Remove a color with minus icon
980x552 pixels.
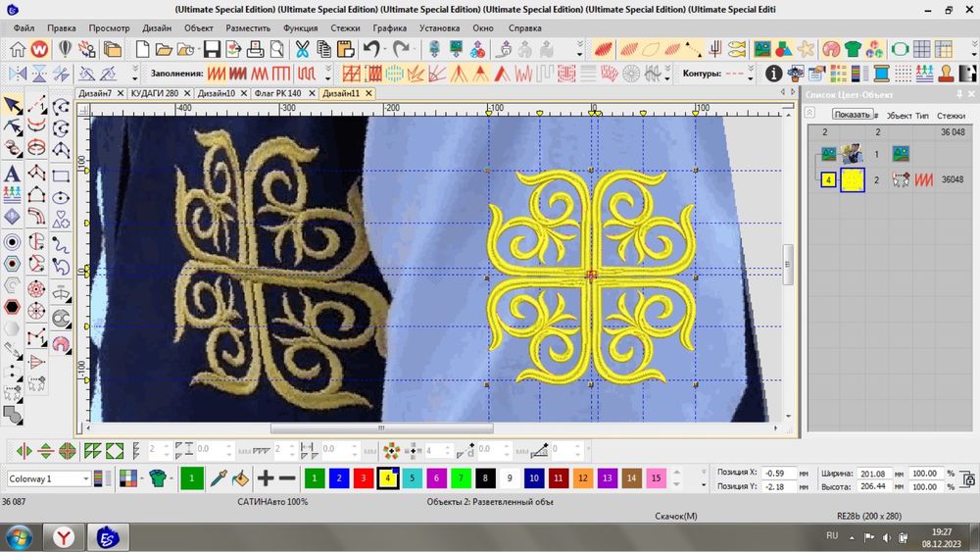click(287, 478)
